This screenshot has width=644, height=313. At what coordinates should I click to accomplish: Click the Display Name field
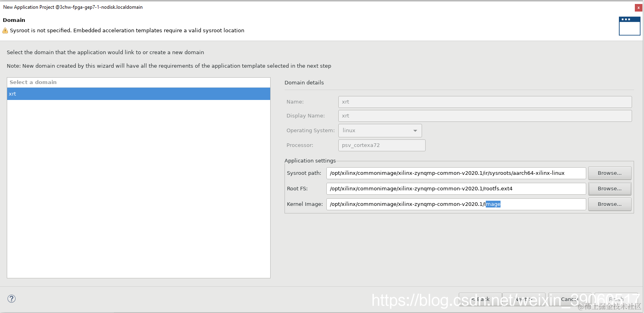pyautogui.click(x=485, y=116)
